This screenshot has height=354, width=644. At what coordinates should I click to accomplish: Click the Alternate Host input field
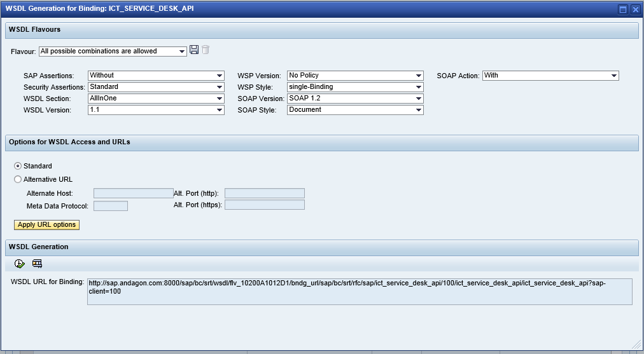tap(133, 193)
